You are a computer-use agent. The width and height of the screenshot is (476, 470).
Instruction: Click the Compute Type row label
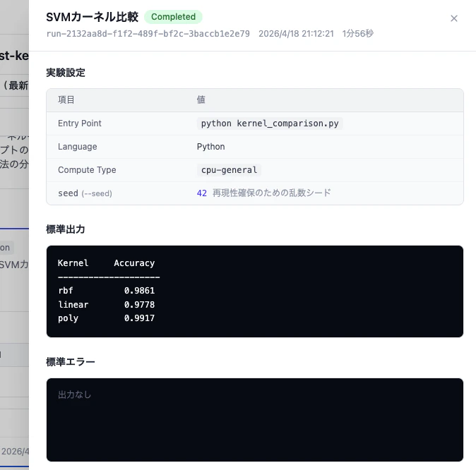(87, 170)
